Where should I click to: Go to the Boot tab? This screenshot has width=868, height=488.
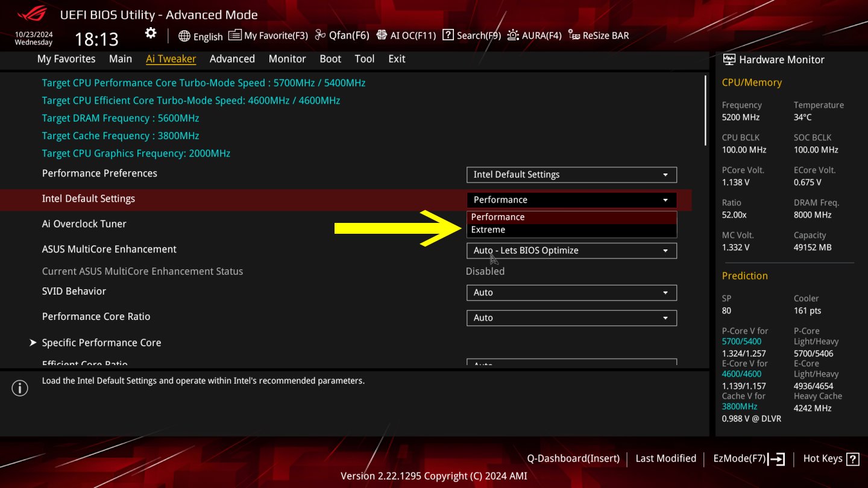click(x=330, y=58)
